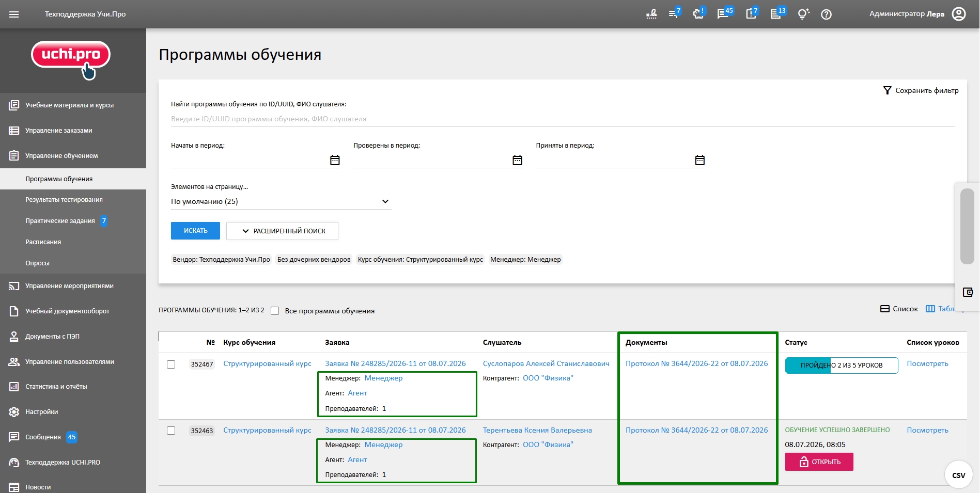Collapse 'Управление обучением' section
This screenshot has height=493, width=980.
tap(73, 156)
